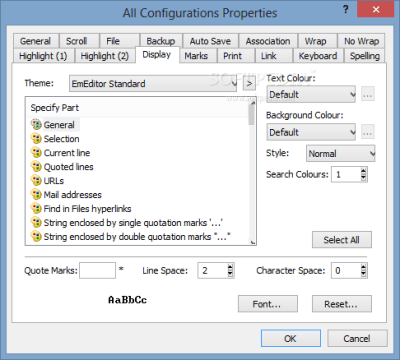Image resolution: width=400 pixels, height=360 pixels.
Task: Select String enclosed by single quotation marks
Action: tap(133, 223)
